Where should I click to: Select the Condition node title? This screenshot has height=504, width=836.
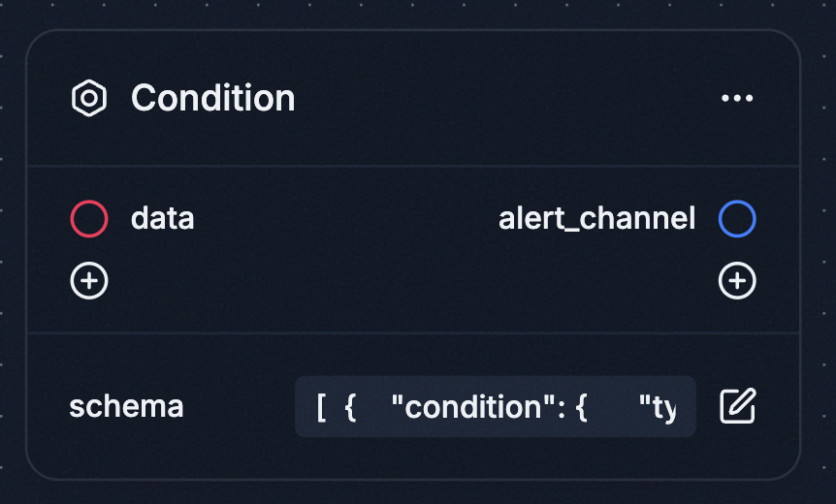pos(213,98)
